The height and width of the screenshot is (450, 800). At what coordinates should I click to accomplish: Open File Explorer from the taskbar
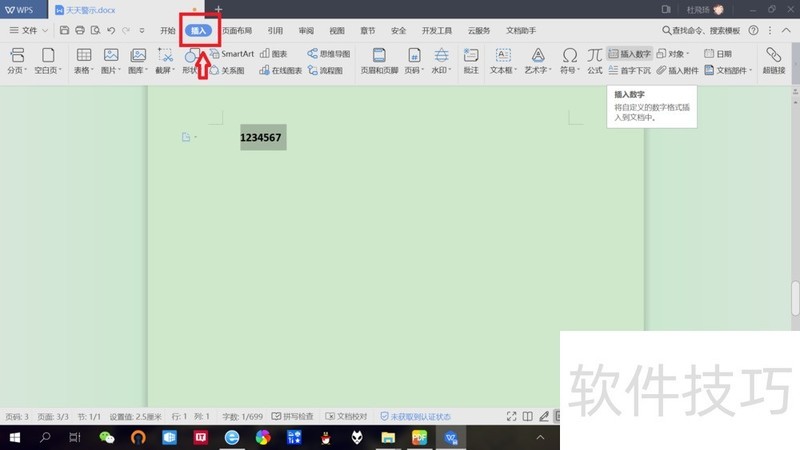pyautogui.click(x=388, y=437)
